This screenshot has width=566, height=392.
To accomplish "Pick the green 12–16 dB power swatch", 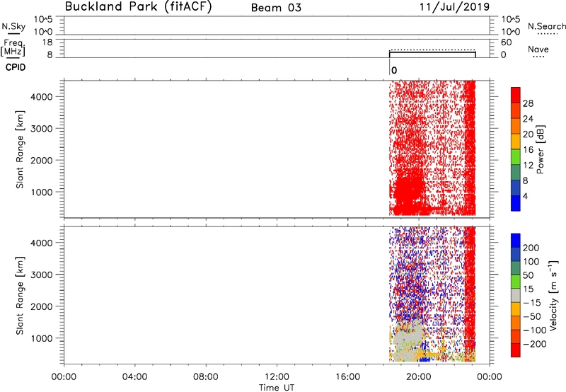I will click(x=516, y=156).
